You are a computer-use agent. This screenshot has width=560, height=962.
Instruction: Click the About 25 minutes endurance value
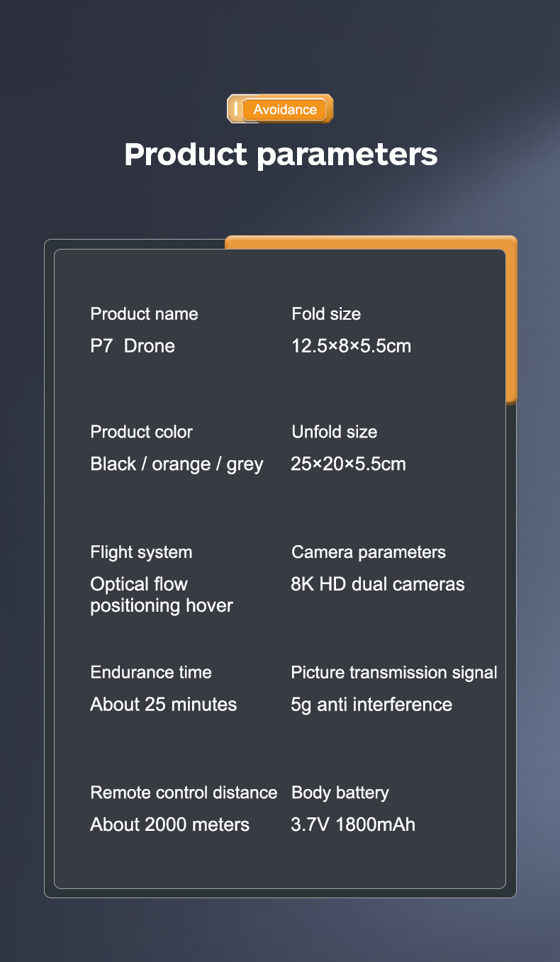click(163, 705)
